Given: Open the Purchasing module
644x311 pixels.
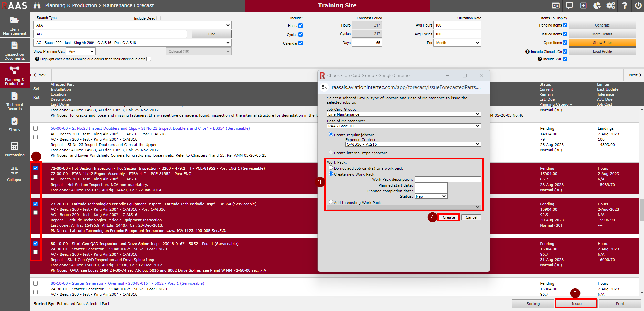Looking at the screenshot, I should pos(14,150).
